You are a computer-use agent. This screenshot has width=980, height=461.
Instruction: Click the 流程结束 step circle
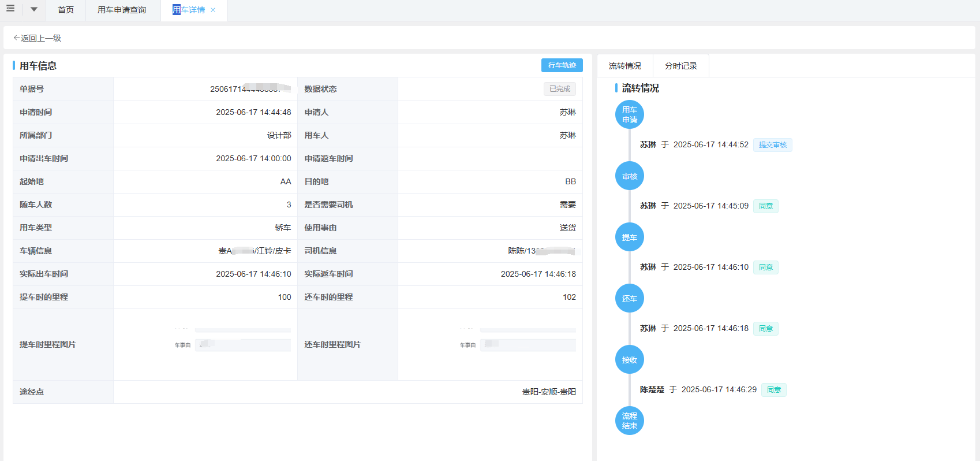coord(629,421)
